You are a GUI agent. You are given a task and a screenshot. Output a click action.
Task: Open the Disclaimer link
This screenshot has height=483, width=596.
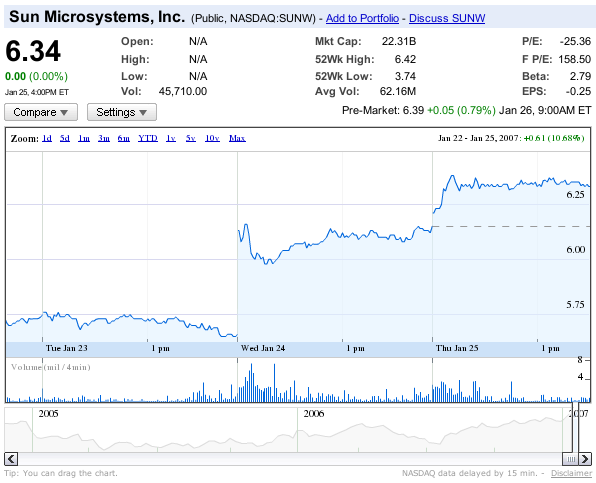(x=571, y=473)
